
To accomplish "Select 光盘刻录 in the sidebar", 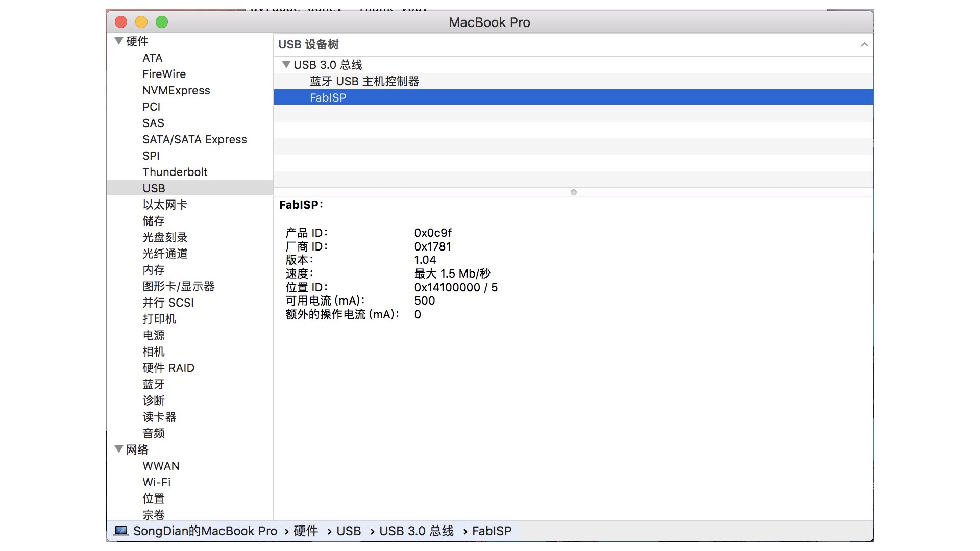I will point(165,237).
